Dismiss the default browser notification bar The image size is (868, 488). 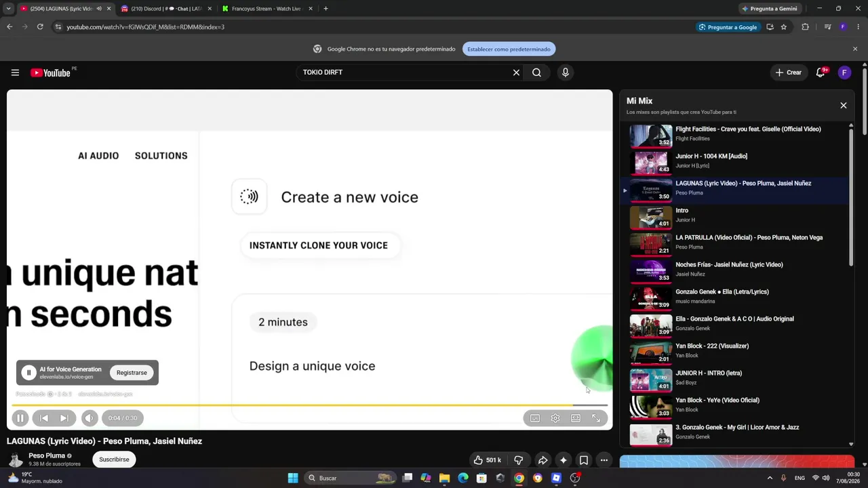tap(855, 49)
